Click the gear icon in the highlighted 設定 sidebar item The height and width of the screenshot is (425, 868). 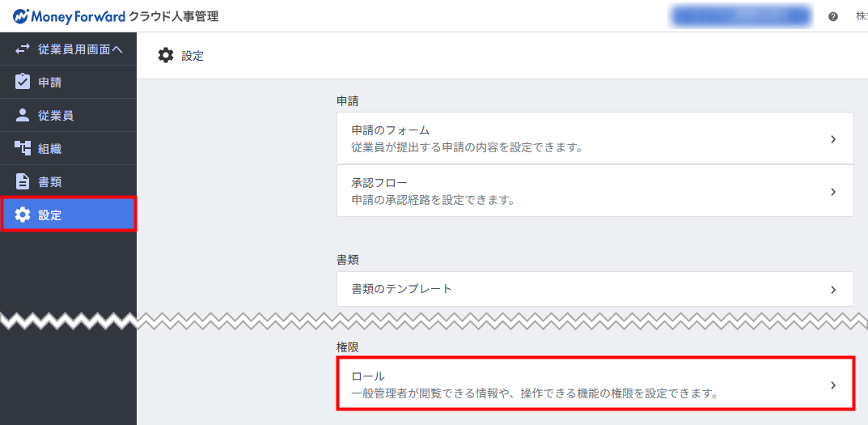click(23, 215)
